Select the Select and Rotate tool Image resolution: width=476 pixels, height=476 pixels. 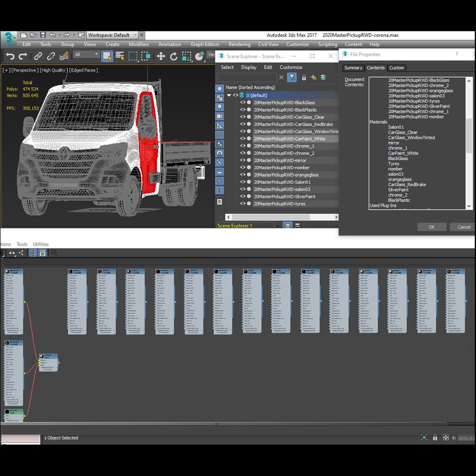174,56
